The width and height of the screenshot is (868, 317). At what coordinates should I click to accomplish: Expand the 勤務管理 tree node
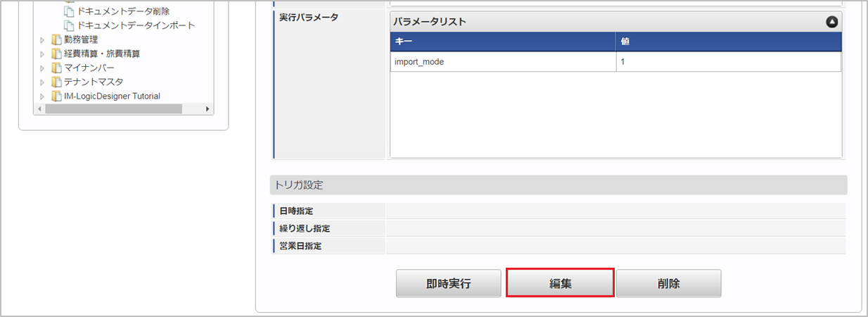[x=43, y=40]
